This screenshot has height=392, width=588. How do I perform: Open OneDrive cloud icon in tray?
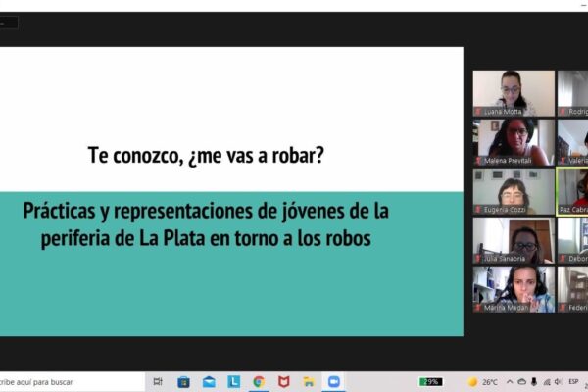[x=521, y=382]
